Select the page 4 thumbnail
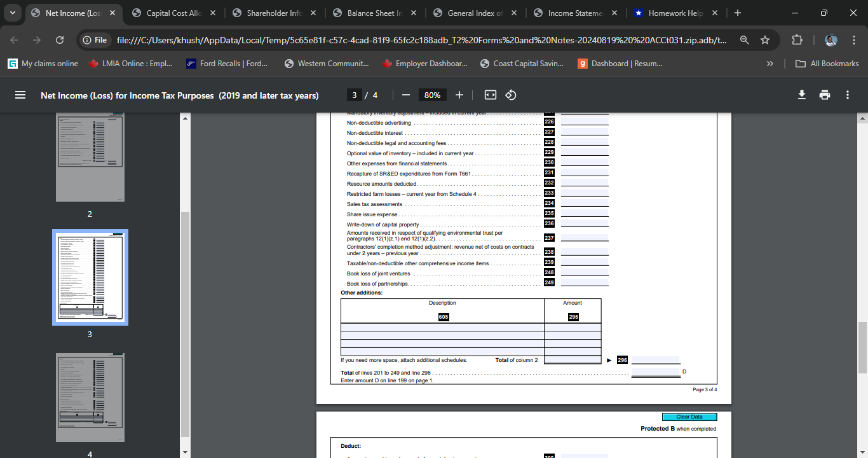Screen dimensions: 868x458 tap(90, 398)
